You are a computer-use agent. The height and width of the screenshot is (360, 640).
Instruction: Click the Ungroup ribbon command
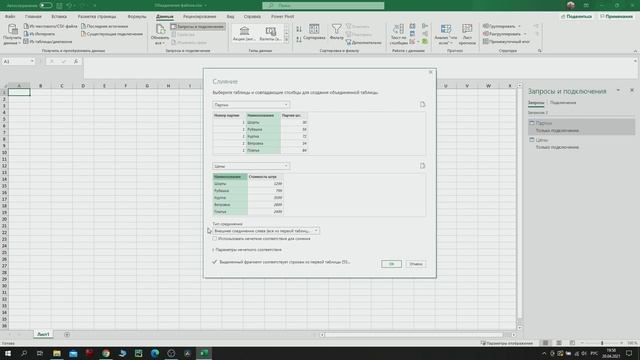coord(504,34)
